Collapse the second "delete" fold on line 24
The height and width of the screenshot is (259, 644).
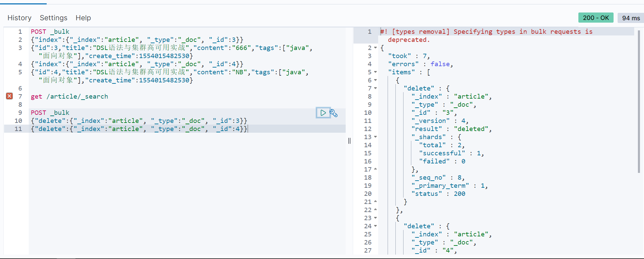tap(375, 226)
